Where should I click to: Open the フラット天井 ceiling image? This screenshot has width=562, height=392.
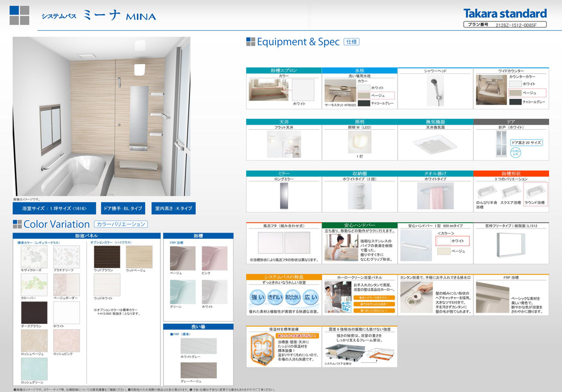click(x=284, y=144)
